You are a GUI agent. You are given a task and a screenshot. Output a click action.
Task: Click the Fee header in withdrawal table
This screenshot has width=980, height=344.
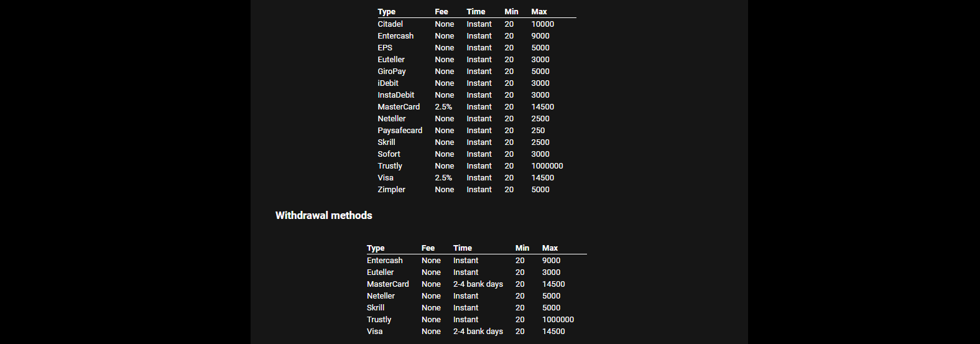coord(428,248)
